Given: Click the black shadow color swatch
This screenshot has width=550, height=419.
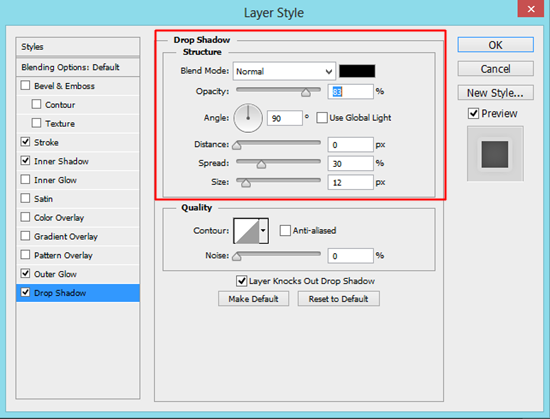Looking at the screenshot, I should point(357,71).
